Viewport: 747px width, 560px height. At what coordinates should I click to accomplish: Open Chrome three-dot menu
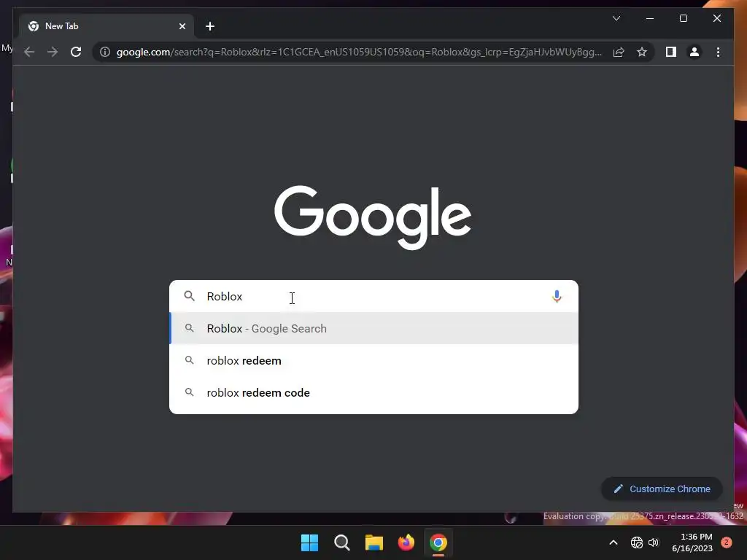coord(718,52)
